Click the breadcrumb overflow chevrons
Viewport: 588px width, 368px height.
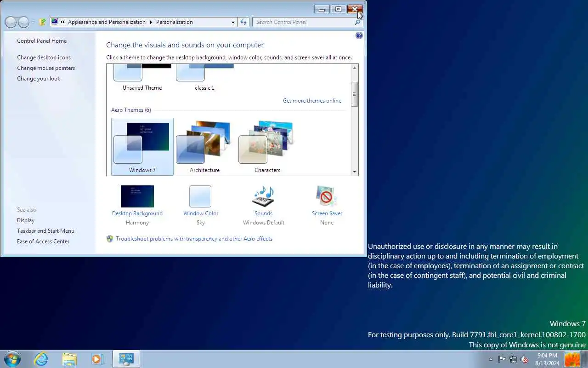(x=62, y=22)
